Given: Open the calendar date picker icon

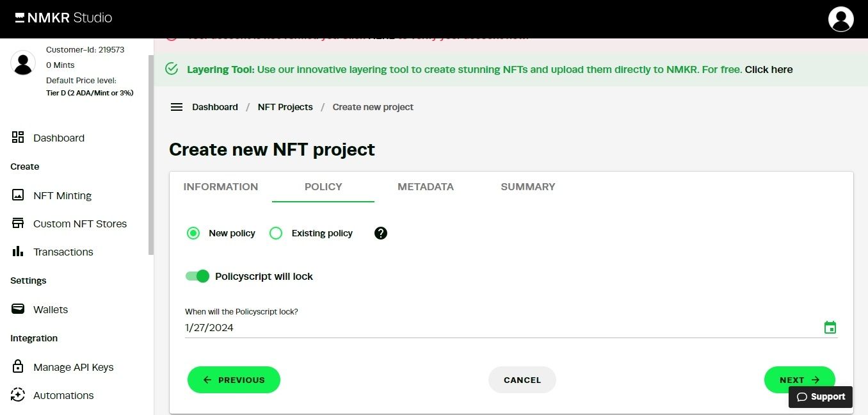Looking at the screenshot, I should pos(830,328).
